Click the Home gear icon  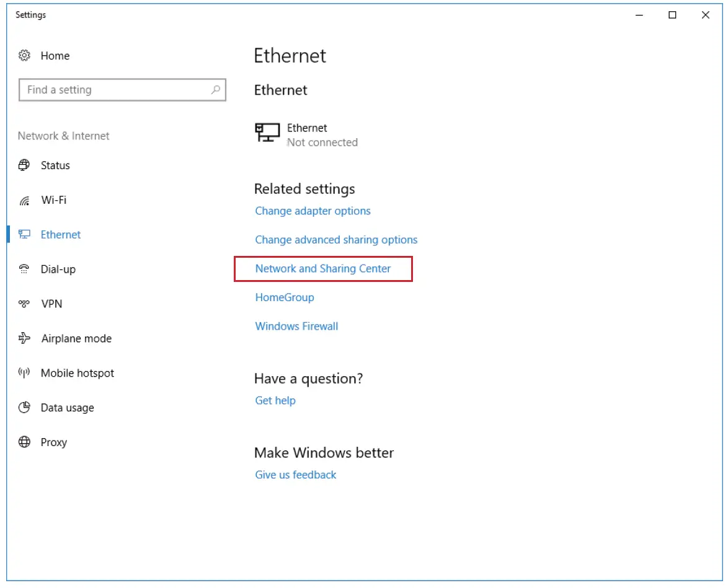pos(24,56)
